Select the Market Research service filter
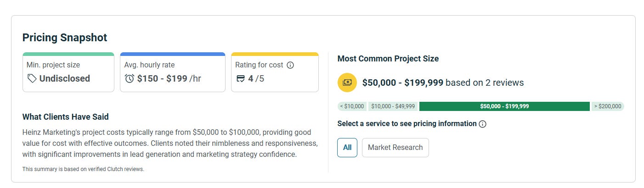644x188 pixels. (x=395, y=148)
